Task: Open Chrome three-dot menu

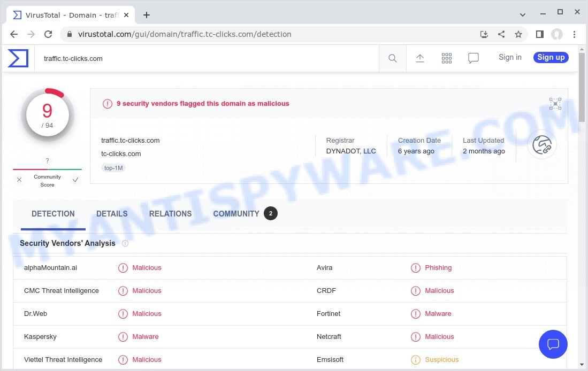Action: 574,34
